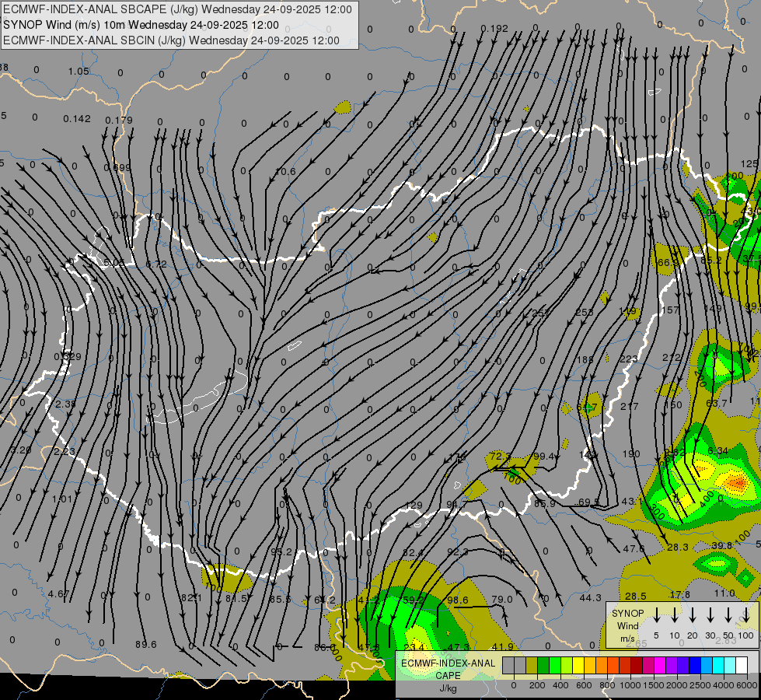Click the 0.192 value on the map
This screenshot has height=700, width=761.
494,29
